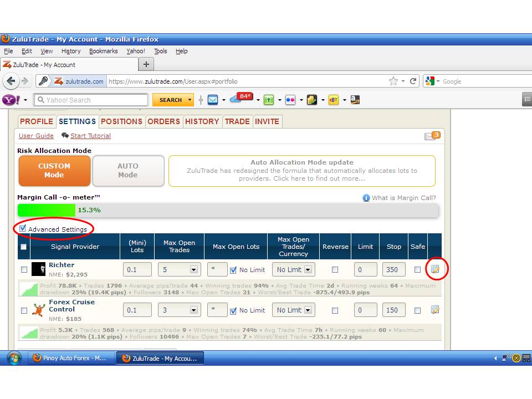Click Richter provider avatar image
Viewport: 532px width, 399px height.
click(38, 269)
